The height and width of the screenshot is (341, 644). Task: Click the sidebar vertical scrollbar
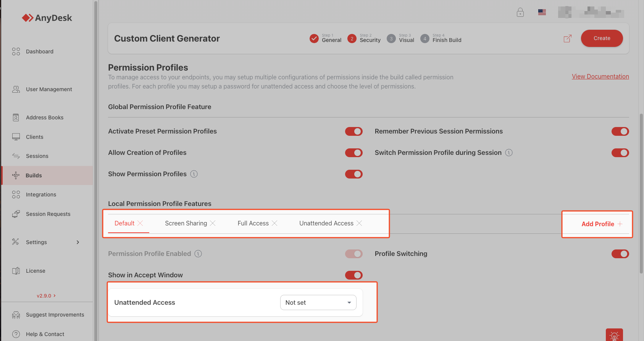[x=96, y=170]
